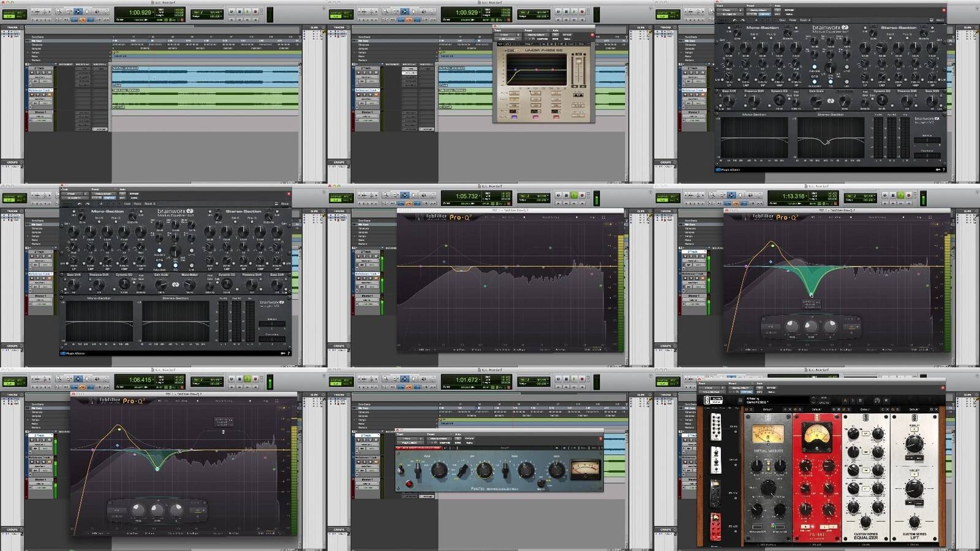Click the green dip node in Pro-Q 2 at 1:06.415
This screenshot has height=551, width=980.
click(x=157, y=469)
